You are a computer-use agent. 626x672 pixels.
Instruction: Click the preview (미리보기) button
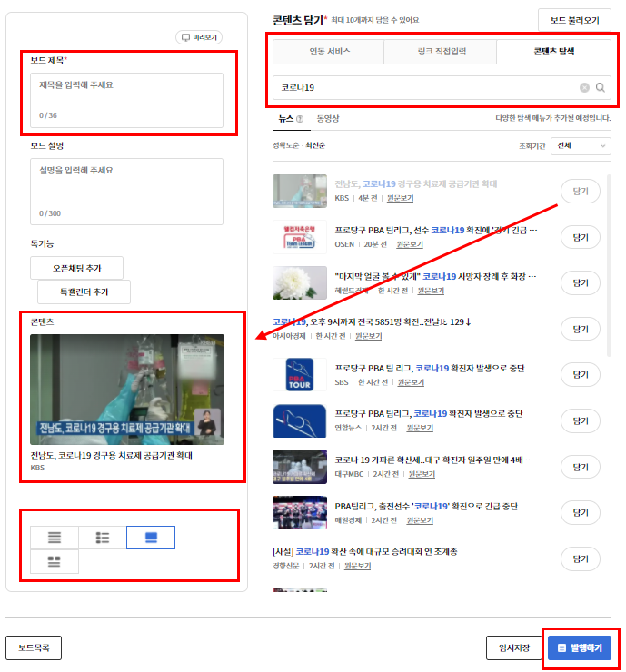pos(199,37)
